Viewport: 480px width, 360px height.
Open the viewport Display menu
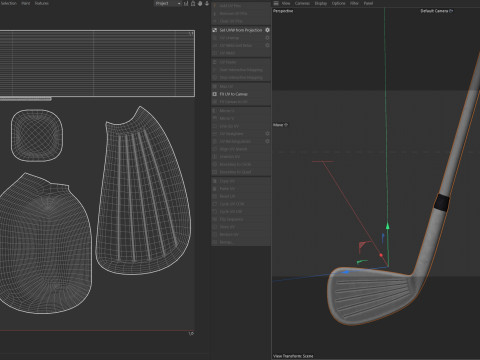click(x=321, y=3)
